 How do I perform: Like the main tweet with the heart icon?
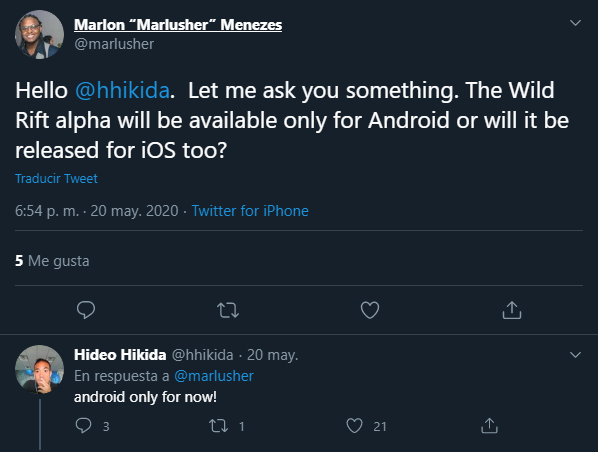370,310
